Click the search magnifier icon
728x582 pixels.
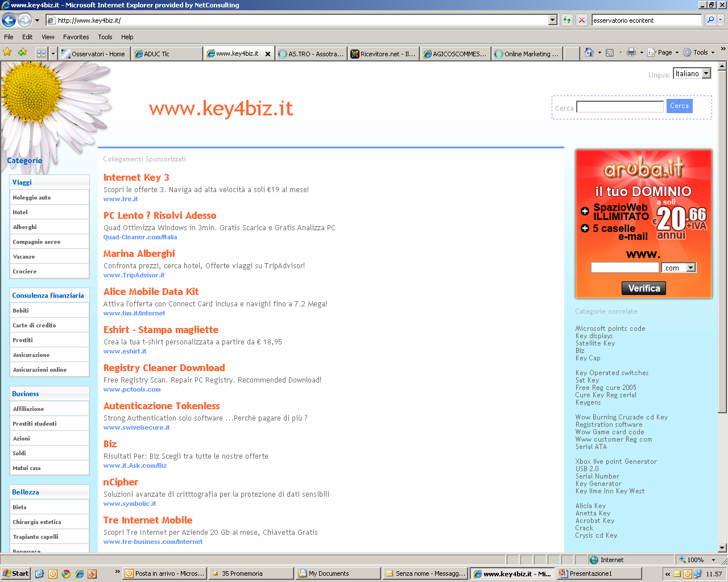coord(710,20)
